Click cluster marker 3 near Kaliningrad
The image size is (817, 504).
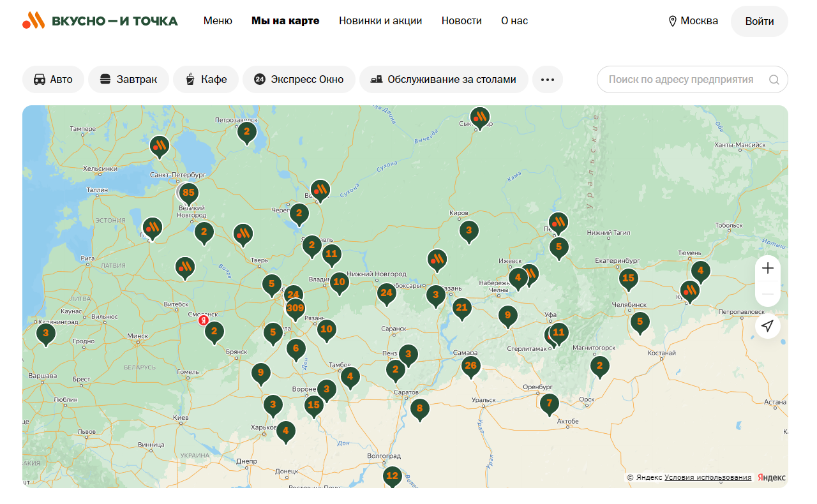click(45, 334)
